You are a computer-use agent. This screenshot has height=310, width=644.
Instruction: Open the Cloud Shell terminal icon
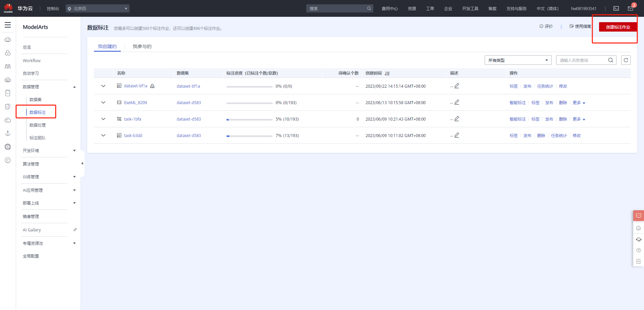coord(616,8)
